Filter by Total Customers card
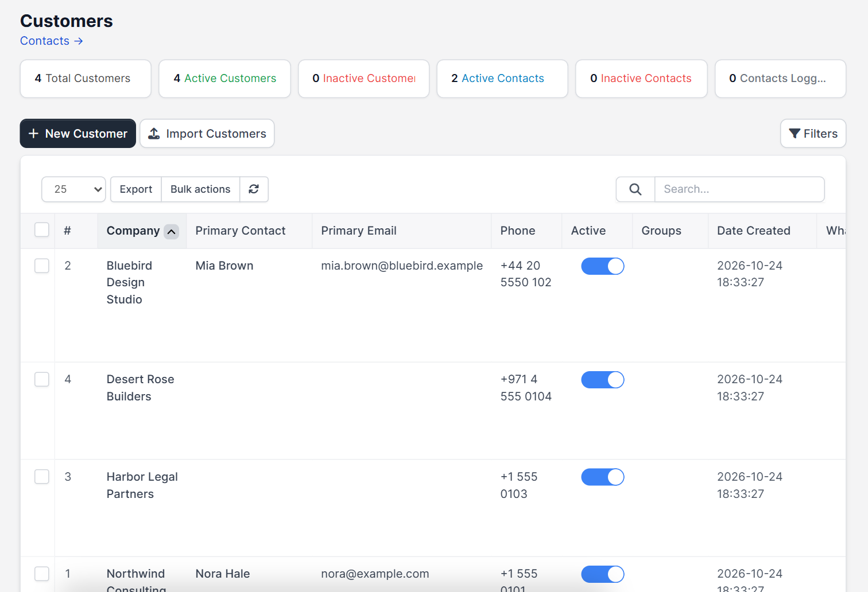This screenshot has width=868, height=592. coord(86,79)
